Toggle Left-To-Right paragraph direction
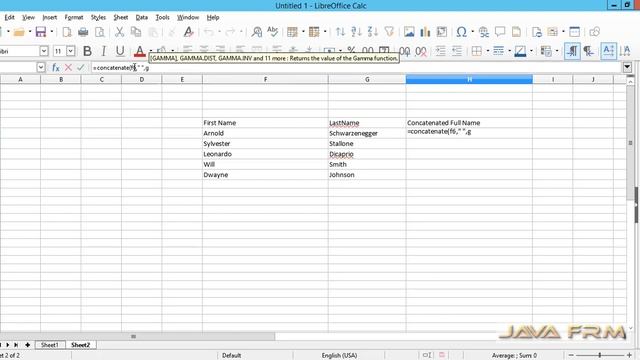The height and width of the screenshot is (360, 640). click(x=572, y=51)
